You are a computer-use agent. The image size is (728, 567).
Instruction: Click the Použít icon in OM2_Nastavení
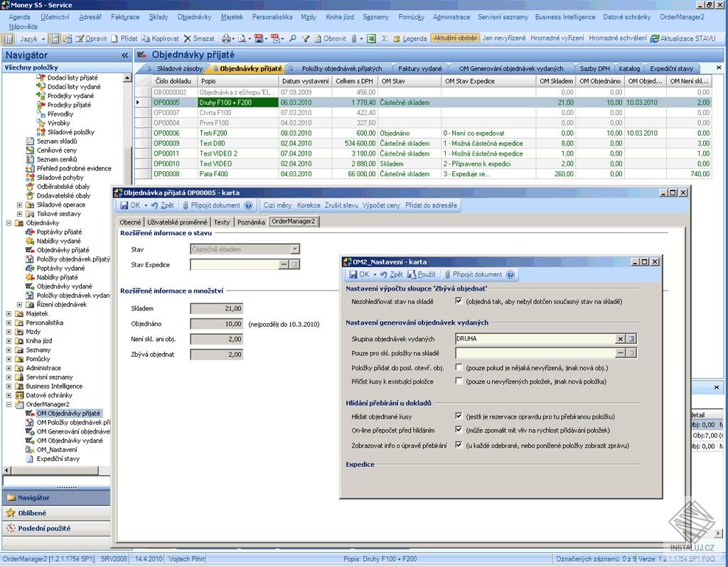click(x=412, y=274)
